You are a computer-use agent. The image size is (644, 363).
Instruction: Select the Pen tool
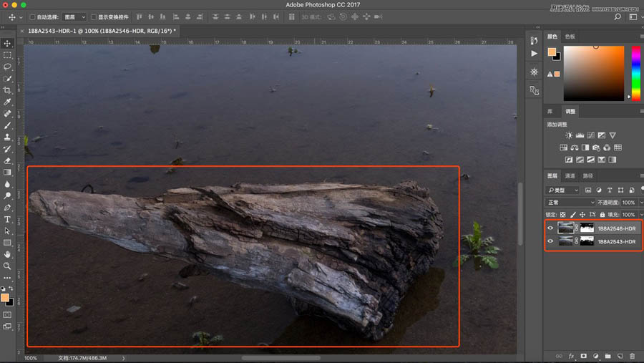point(7,208)
